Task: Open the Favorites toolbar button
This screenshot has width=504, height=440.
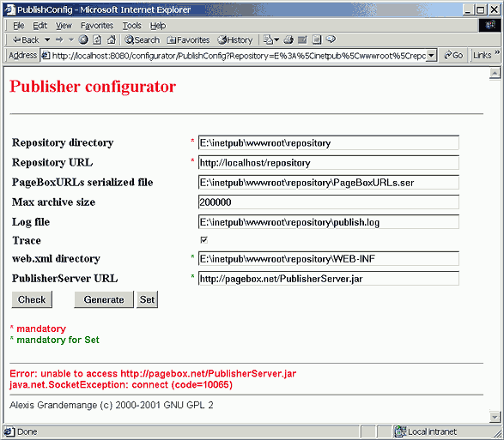Action: coord(188,39)
